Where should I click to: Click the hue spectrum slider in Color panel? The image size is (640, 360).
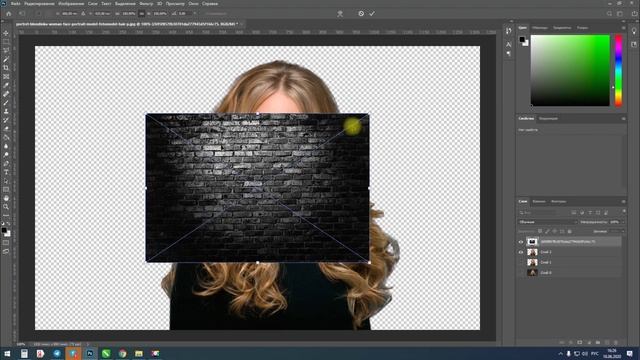click(x=618, y=71)
